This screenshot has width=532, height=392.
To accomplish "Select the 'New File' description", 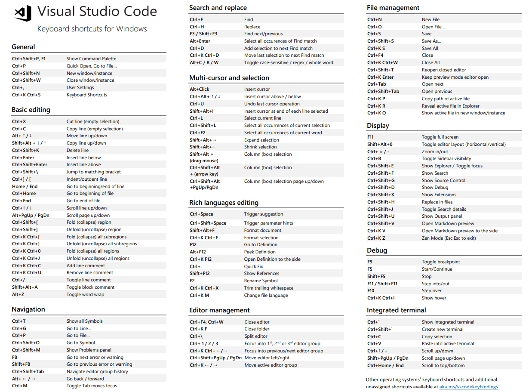I will click(431, 19).
